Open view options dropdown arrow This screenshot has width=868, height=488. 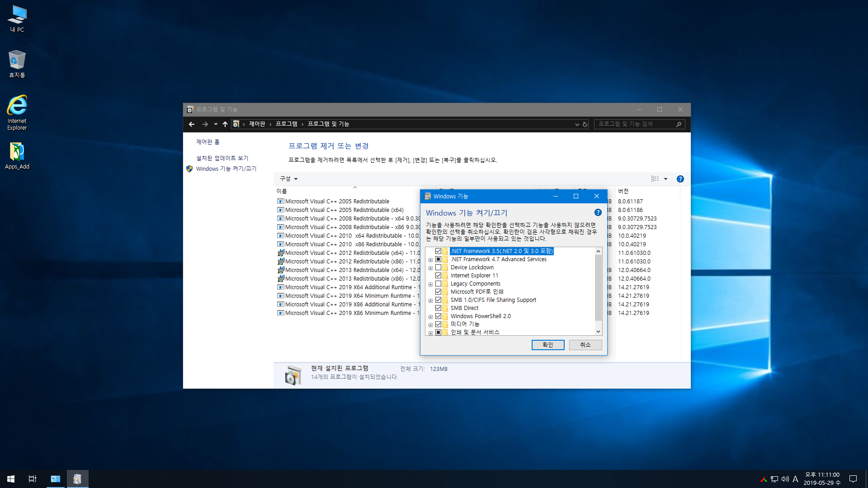pyautogui.click(x=665, y=179)
